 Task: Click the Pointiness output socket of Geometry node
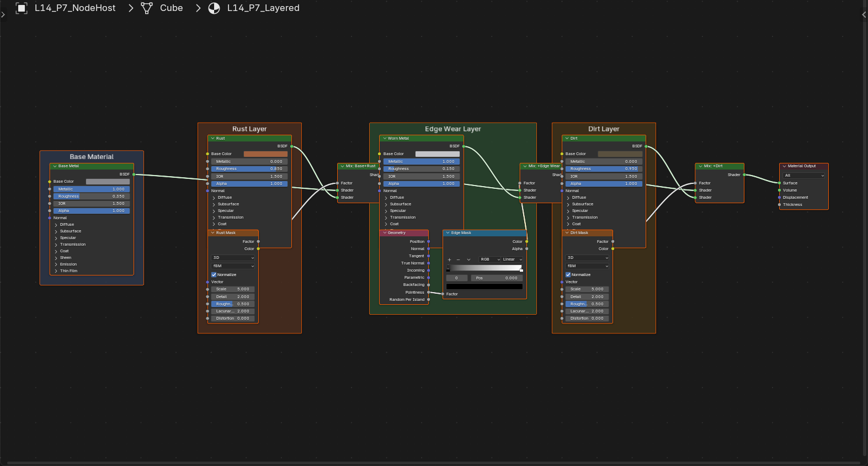click(429, 293)
